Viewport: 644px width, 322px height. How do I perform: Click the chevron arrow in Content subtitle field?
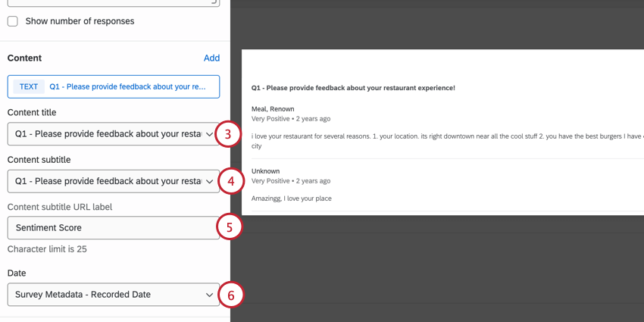[209, 181]
